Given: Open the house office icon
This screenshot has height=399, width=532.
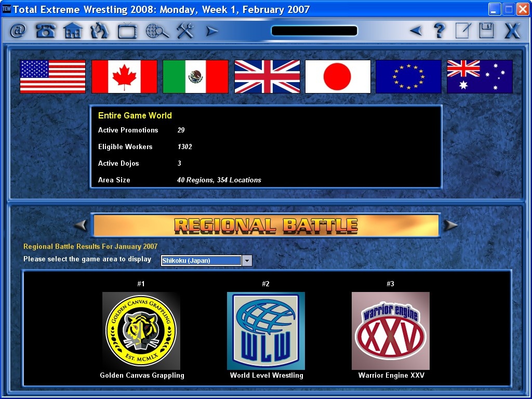Looking at the screenshot, I should coord(73,31).
